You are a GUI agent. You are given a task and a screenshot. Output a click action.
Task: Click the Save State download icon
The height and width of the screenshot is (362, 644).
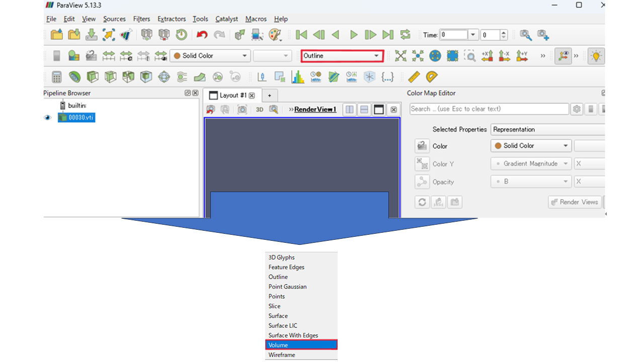(x=91, y=34)
